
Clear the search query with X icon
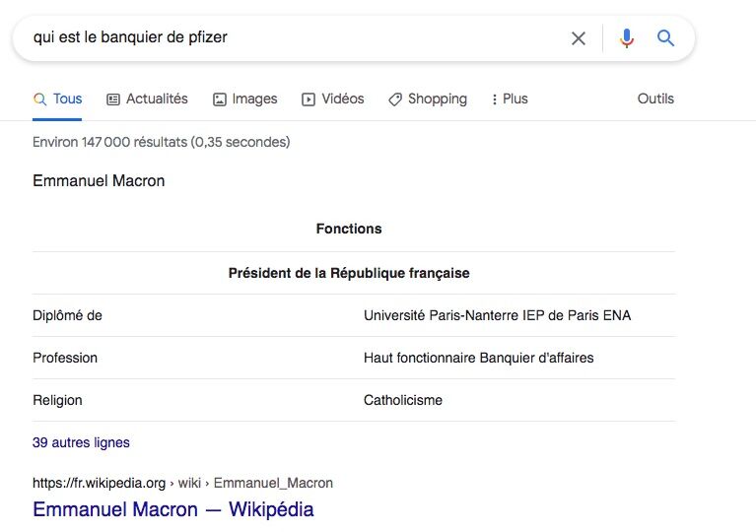[579, 38]
